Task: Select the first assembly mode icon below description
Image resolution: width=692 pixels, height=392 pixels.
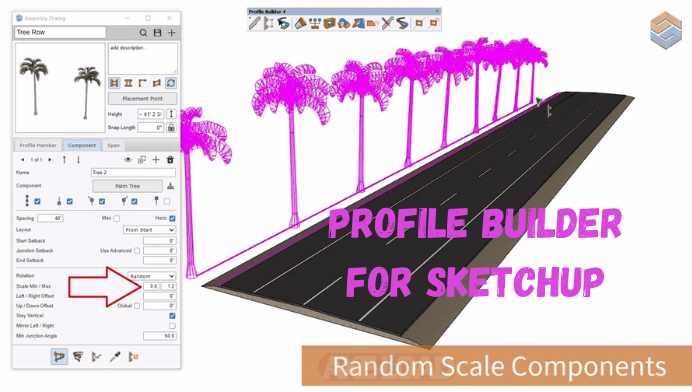Action: coord(114,83)
